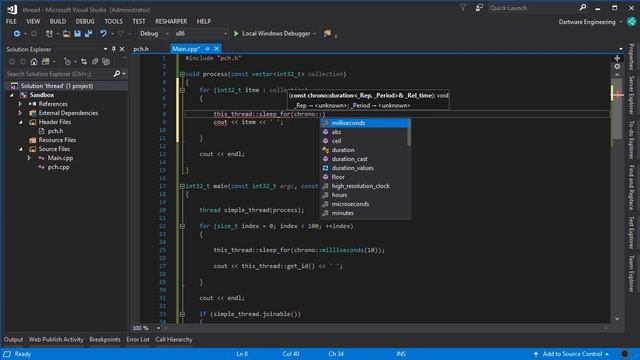Click the Save All toolbar icon

[x=88, y=33]
